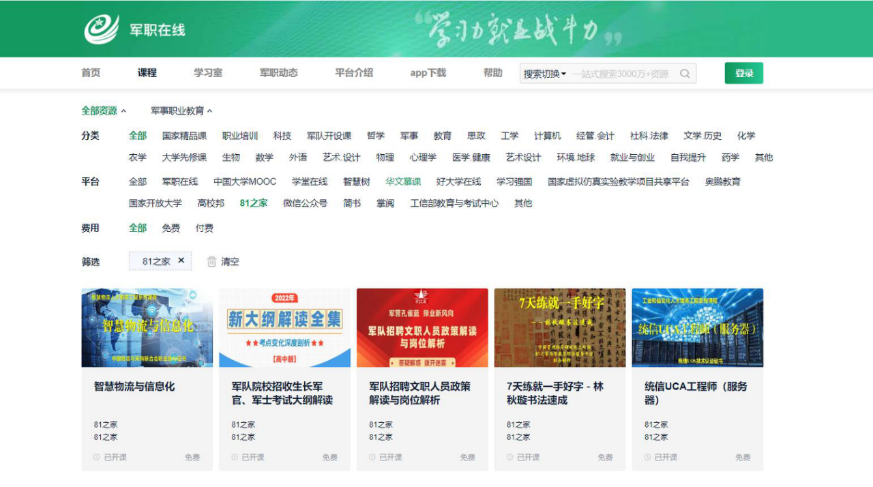Click the status icon on 统信UCA工程师 card
Image resolution: width=873 pixels, height=487 pixels.
(648, 457)
